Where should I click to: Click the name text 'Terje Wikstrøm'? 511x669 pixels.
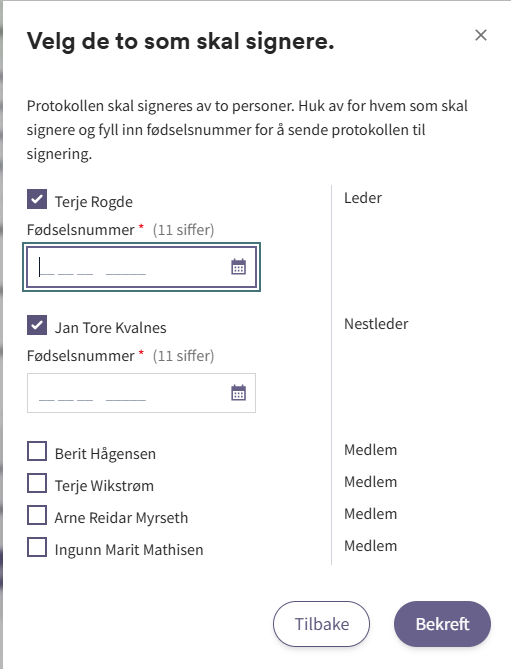coord(104,486)
